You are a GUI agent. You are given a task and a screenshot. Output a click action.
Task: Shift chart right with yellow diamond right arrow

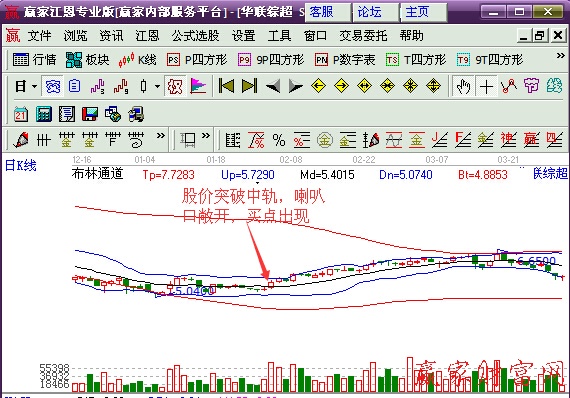341,86
